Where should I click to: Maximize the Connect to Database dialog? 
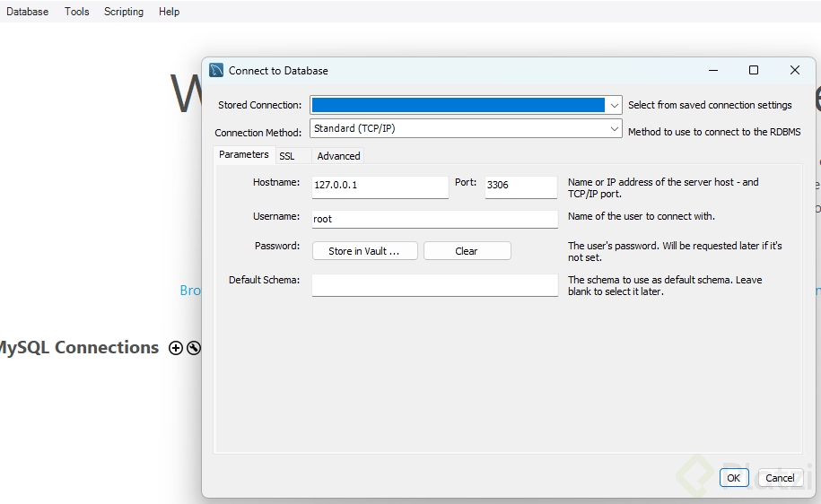click(754, 70)
